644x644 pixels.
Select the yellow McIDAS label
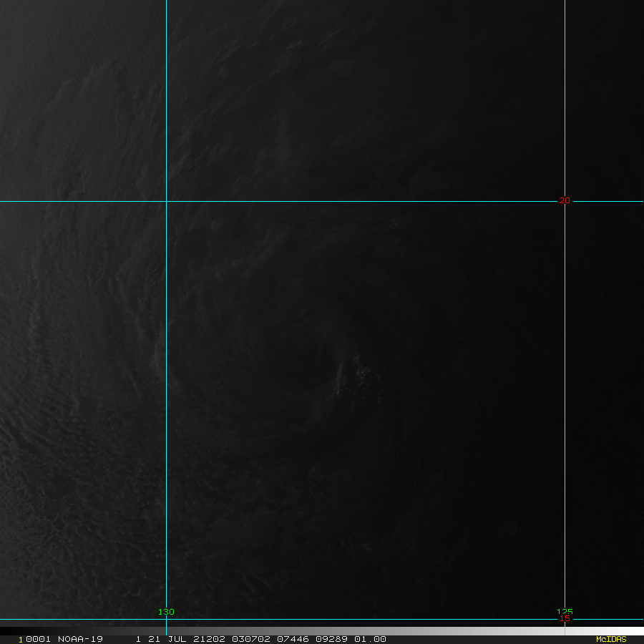click(x=610, y=639)
